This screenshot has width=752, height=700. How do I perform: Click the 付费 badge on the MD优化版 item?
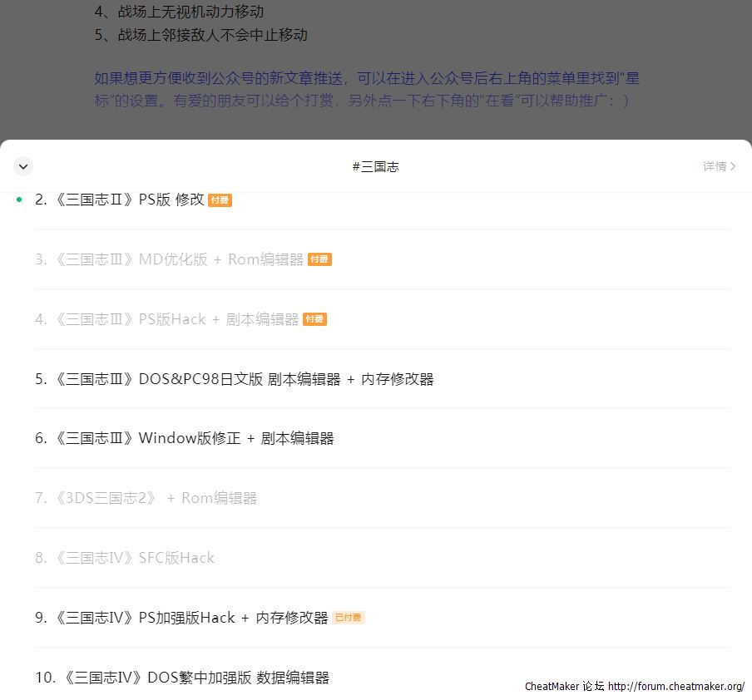(319, 259)
